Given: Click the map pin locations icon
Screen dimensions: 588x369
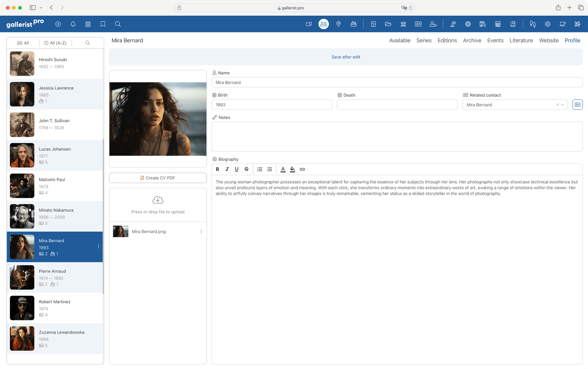Looking at the screenshot, I should point(339,24).
